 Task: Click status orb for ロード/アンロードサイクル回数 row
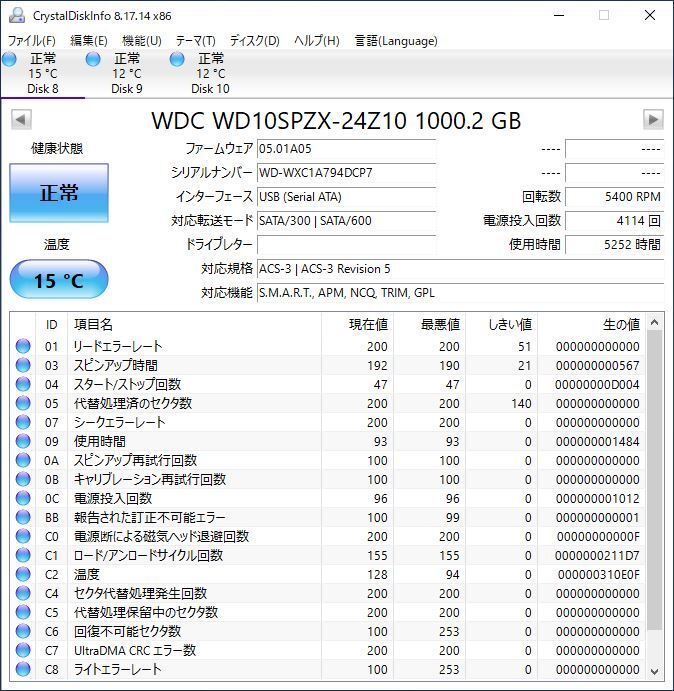click(x=23, y=555)
